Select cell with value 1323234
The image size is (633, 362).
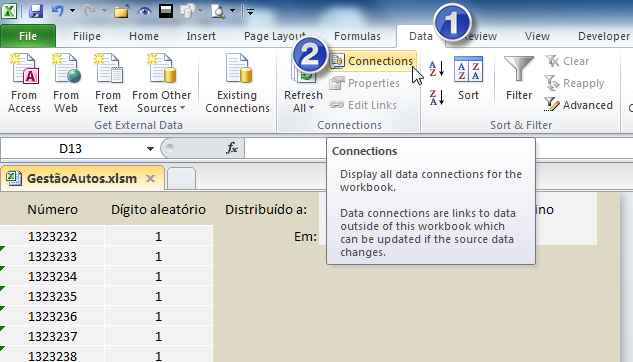(52, 276)
